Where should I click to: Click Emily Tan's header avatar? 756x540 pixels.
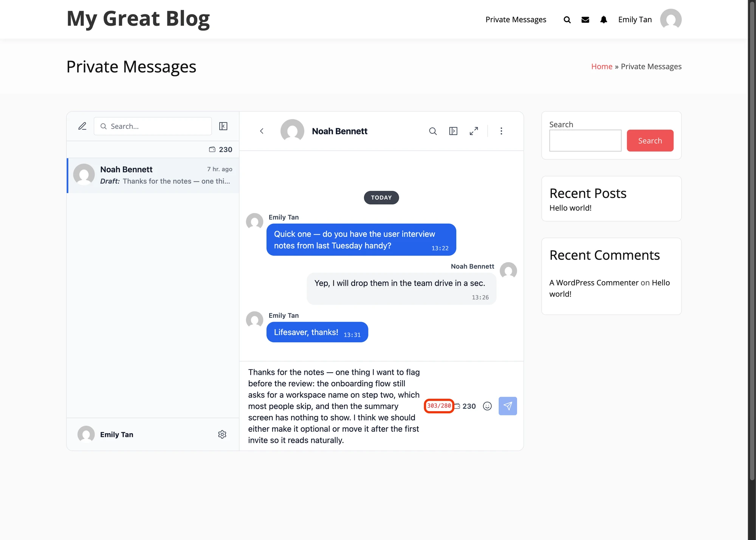point(671,20)
